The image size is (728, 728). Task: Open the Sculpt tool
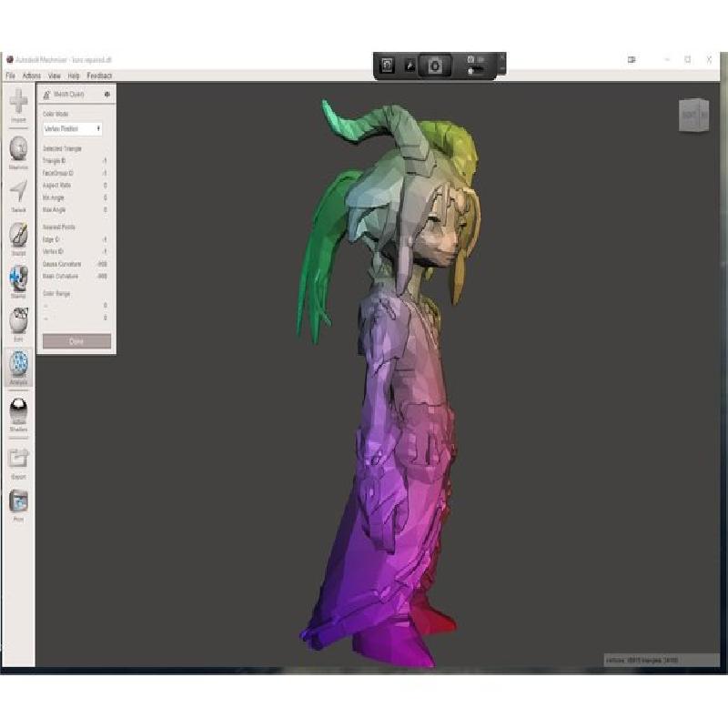pyautogui.click(x=18, y=239)
